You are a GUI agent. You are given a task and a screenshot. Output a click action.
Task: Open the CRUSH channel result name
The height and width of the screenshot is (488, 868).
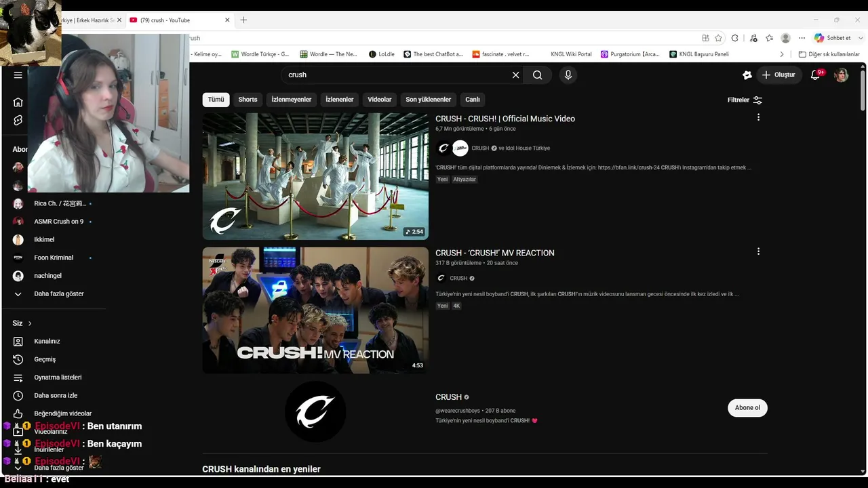pos(448,397)
